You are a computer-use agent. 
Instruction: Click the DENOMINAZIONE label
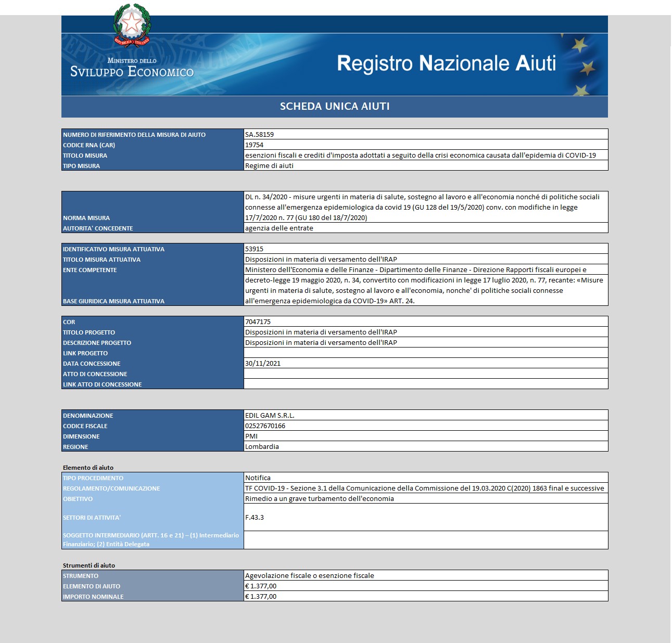88,416
